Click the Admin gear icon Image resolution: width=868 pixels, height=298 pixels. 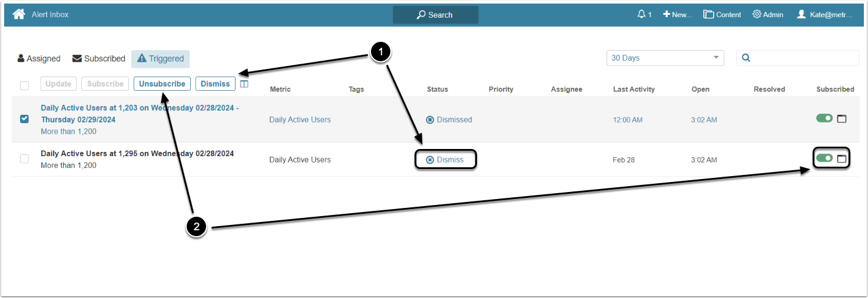[757, 14]
